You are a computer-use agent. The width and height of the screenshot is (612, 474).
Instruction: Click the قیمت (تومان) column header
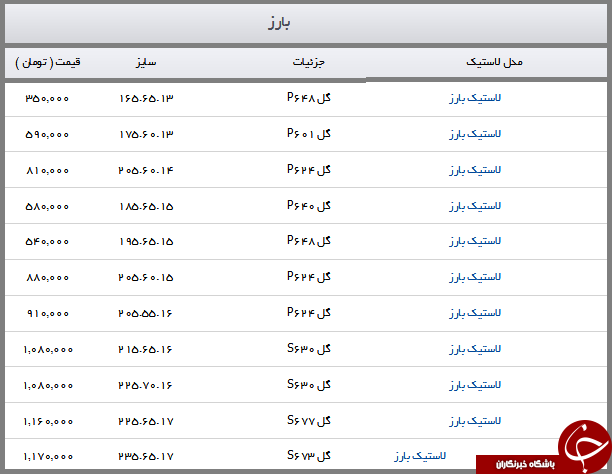click(x=48, y=62)
